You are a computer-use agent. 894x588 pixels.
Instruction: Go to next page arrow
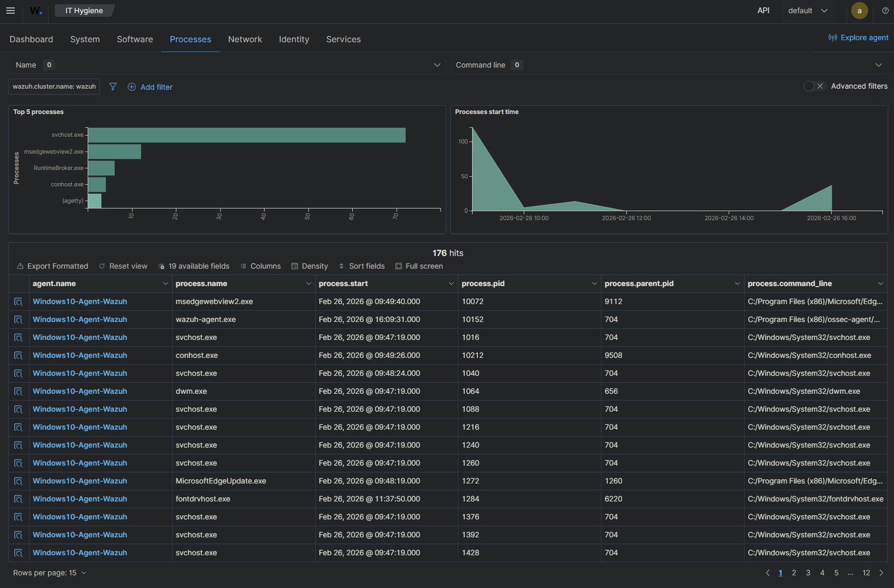pos(881,573)
